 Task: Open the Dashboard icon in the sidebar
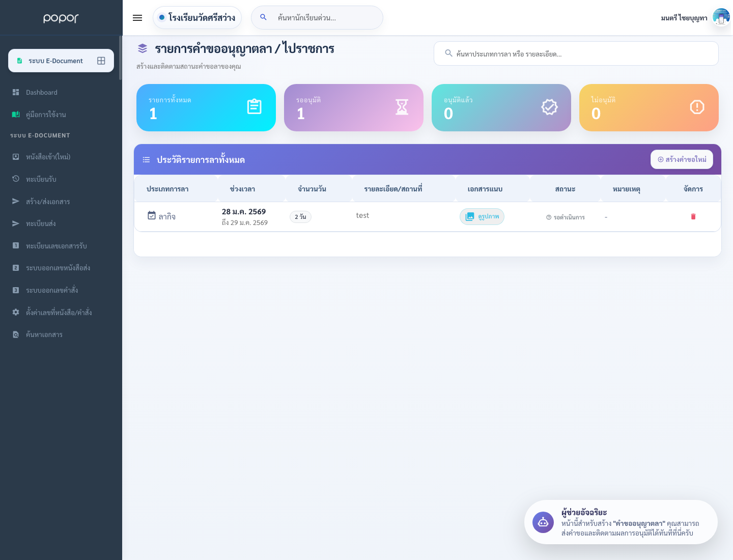coord(16,92)
